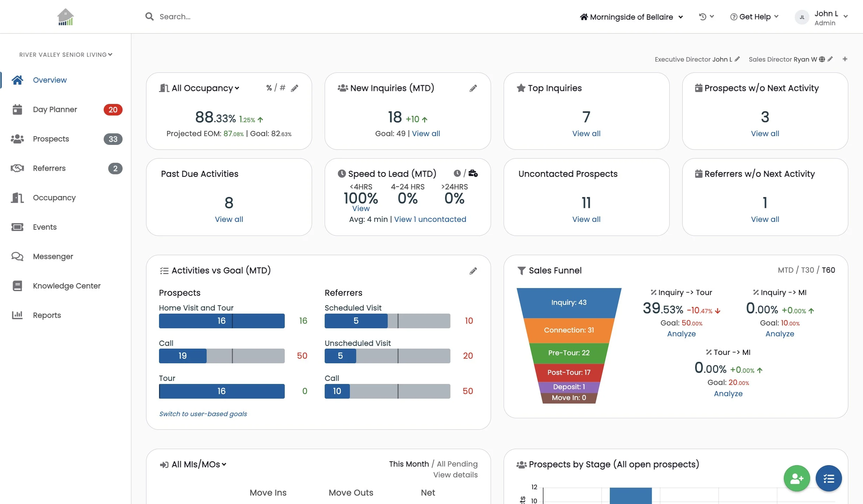Open the blue task list floating button
Screen dimensions: 863x504
[x=828, y=478]
